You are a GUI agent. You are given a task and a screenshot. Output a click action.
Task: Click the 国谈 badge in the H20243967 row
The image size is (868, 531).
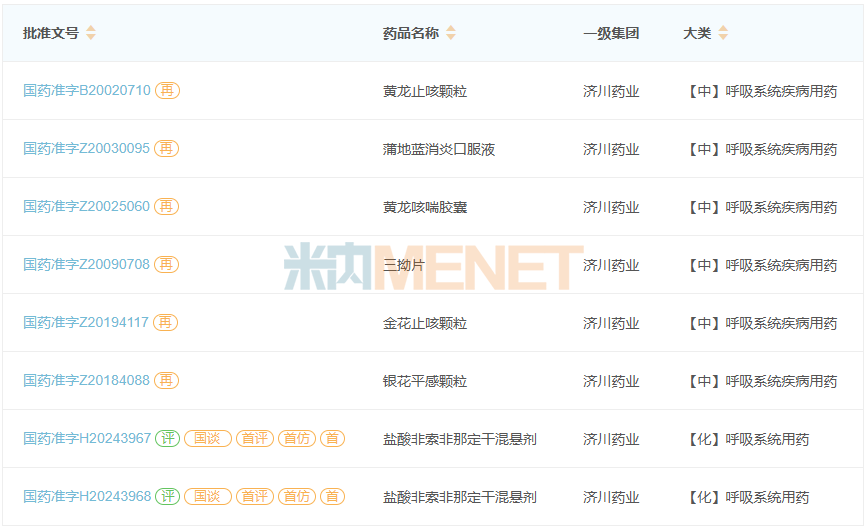pos(208,439)
